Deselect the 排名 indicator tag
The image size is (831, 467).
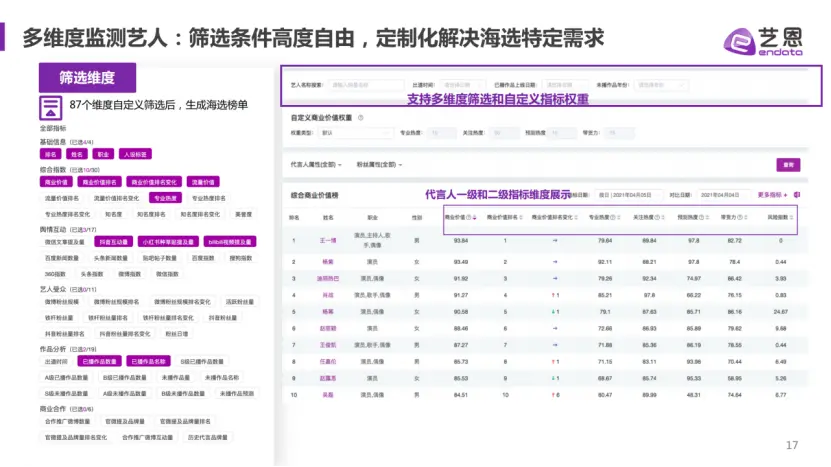point(50,154)
